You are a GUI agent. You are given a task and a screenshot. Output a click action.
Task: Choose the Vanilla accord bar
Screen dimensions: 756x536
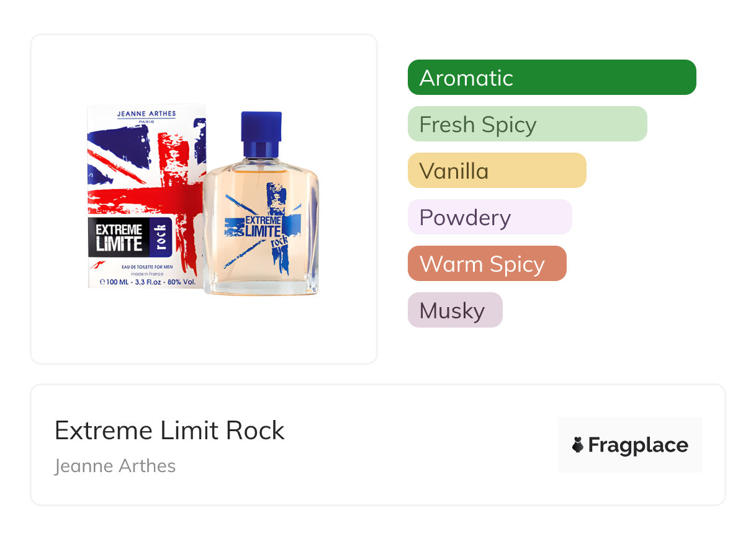coord(497,171)
